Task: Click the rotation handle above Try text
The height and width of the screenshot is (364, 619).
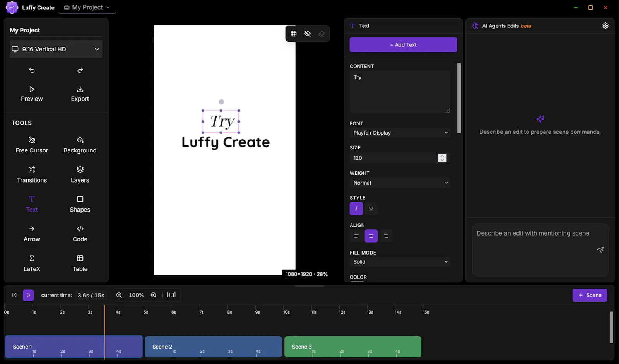Action: 221,102
